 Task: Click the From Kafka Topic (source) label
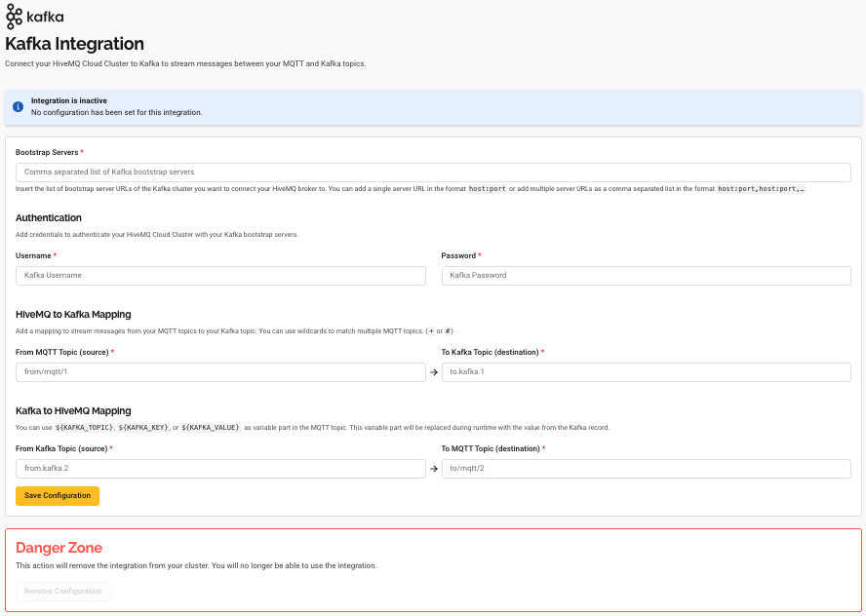point(61,448)
